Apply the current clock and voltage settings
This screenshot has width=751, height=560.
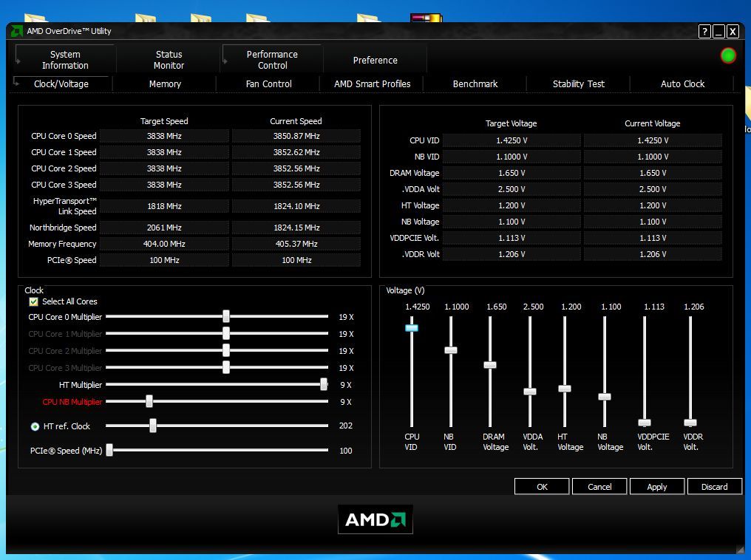656,487
